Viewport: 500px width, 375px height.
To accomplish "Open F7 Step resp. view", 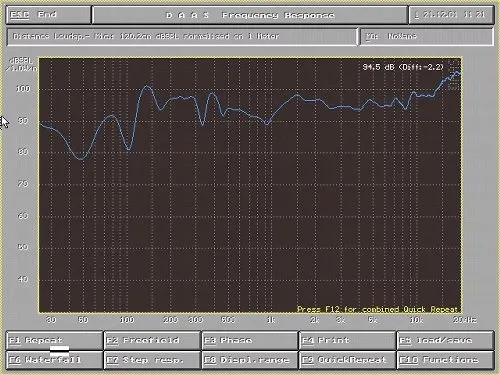I will (x=152, y=360).
